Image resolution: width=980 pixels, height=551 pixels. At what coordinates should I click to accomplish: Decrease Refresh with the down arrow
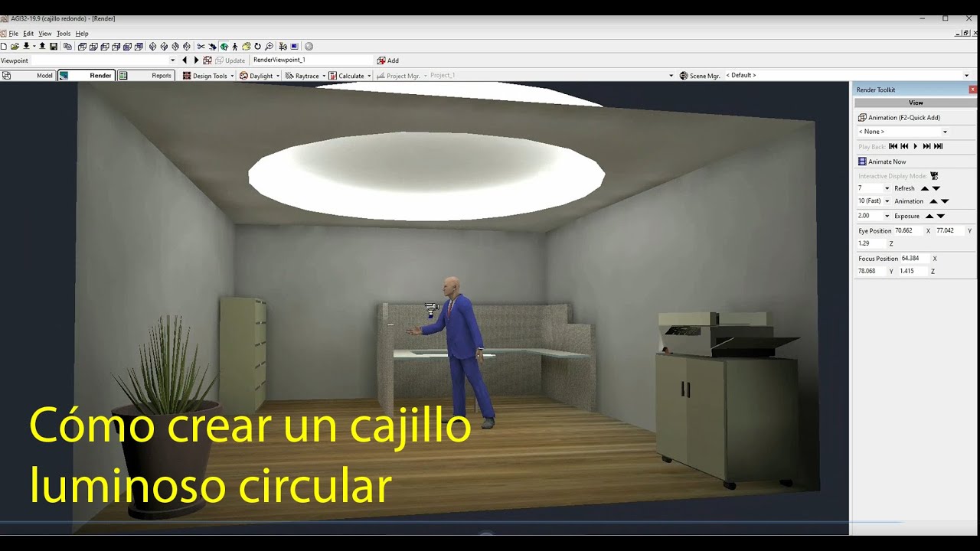click(x=936, y=188)
